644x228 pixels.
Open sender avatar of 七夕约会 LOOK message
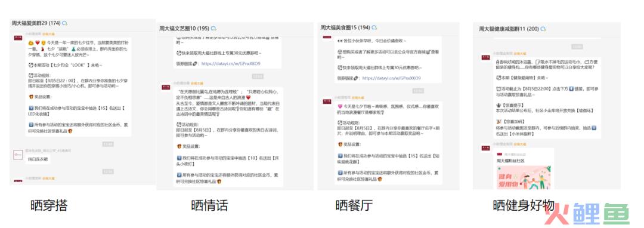[x=18, y=38]
